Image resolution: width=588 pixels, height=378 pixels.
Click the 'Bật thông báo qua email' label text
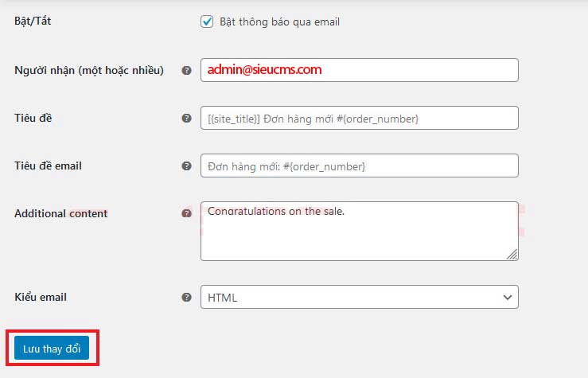coord(279,22)
